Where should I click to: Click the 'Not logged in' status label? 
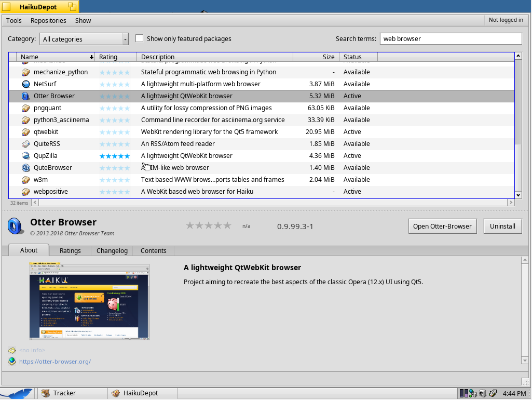pos(506,20)
